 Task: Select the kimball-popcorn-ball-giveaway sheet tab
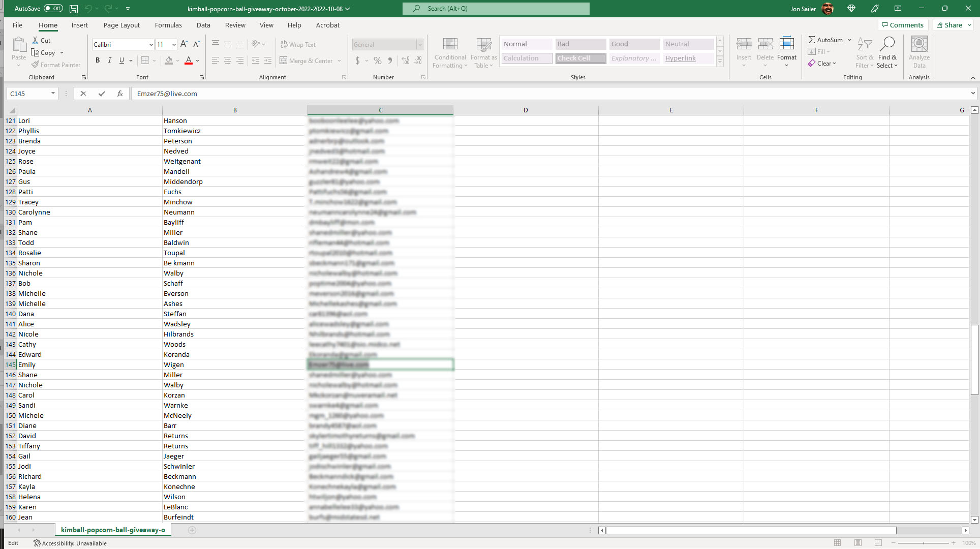(x=113, y=530)
